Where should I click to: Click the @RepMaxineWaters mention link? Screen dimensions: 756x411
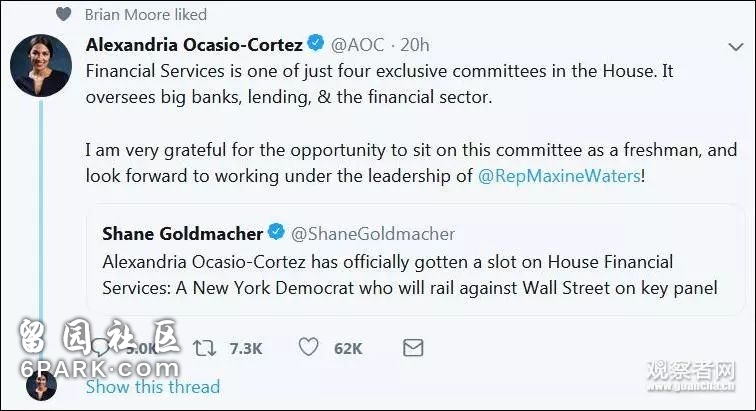559,176
